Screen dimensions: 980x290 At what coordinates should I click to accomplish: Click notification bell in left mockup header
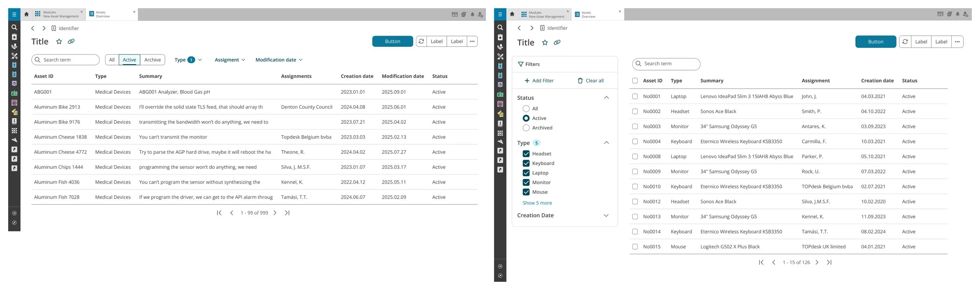pyautogui.click(x=472, y=15)
